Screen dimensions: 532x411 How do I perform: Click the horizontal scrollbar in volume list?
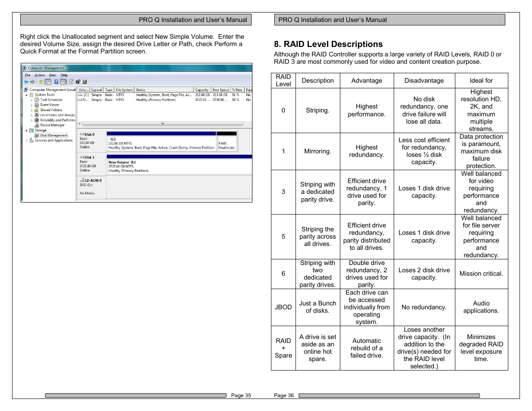(162, 124)
